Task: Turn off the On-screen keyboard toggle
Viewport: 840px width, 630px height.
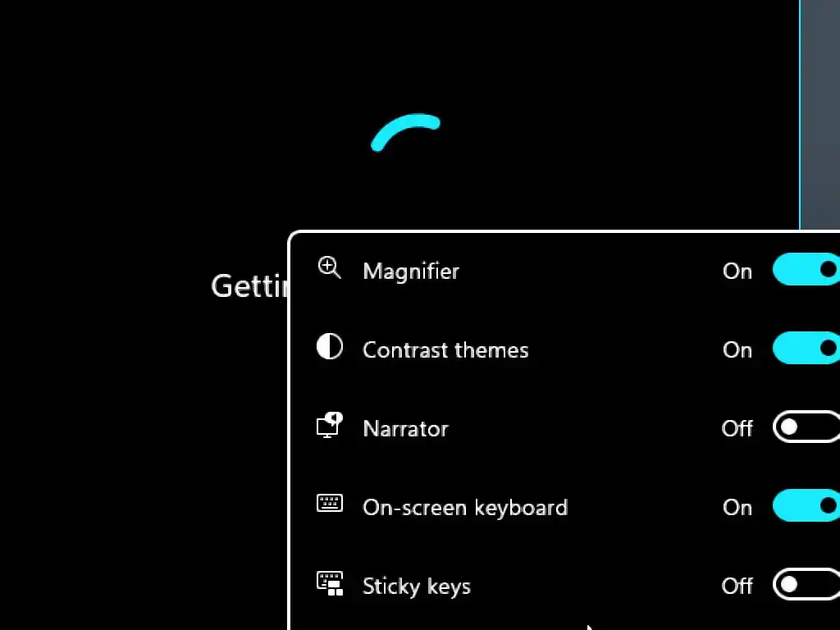Action: [x=806, y=505]
